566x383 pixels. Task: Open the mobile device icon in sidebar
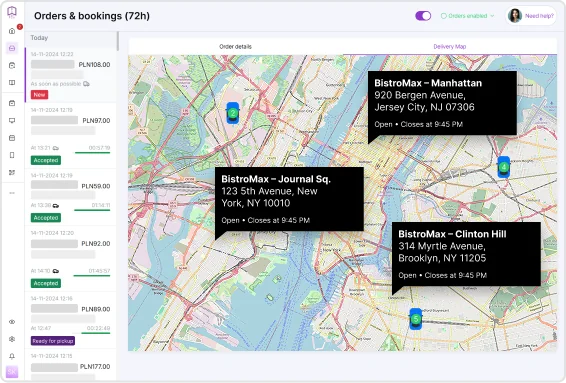(12, 155)
